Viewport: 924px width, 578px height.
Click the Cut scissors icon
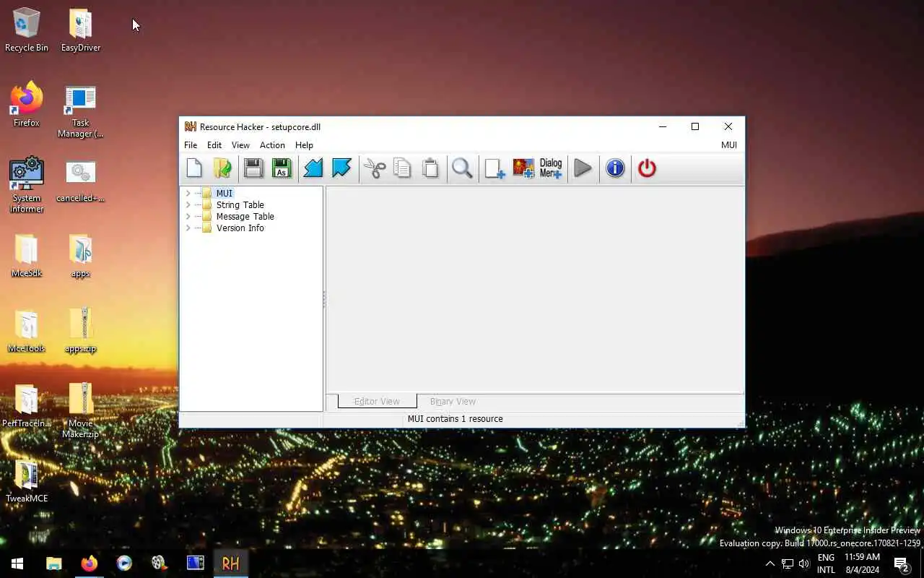tap(374, 168)
